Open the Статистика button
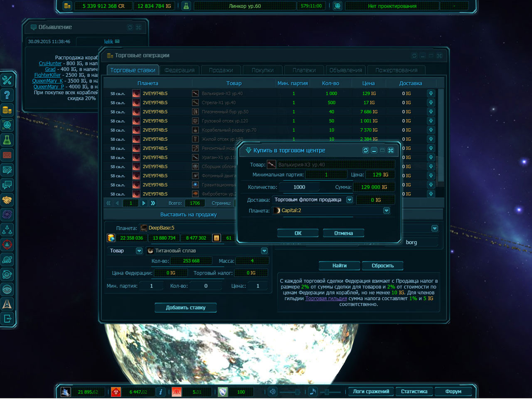This screenshot has width=532, height=399. 414,392
